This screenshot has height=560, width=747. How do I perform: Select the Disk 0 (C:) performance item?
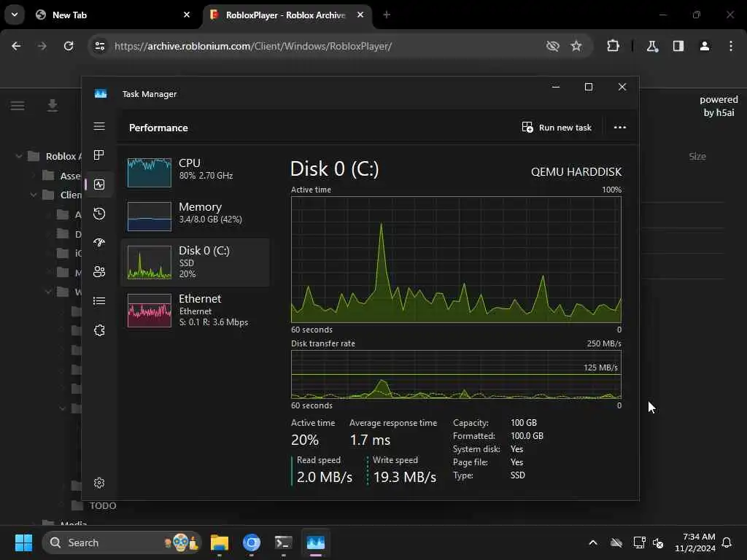[x=196, y=262]
